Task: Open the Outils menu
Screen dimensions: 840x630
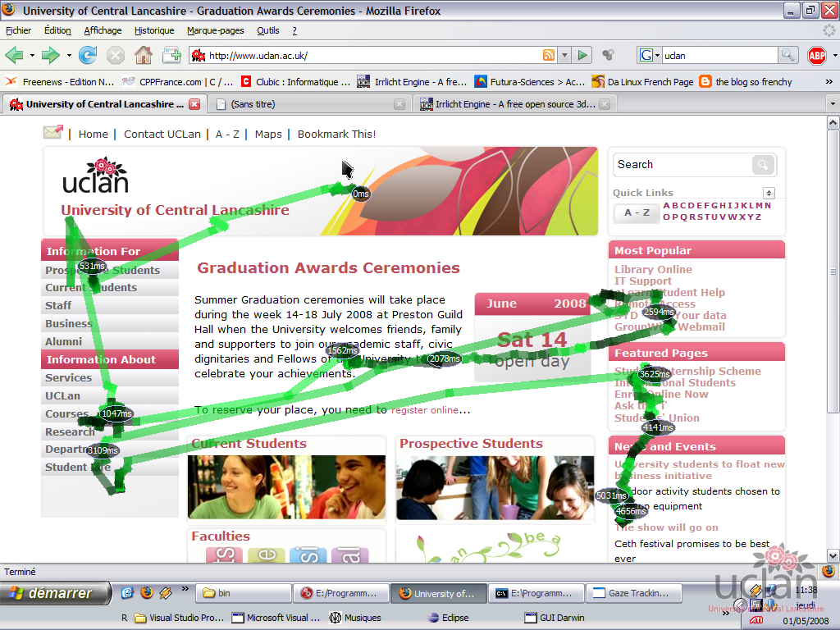Action: tap(268, 30)
